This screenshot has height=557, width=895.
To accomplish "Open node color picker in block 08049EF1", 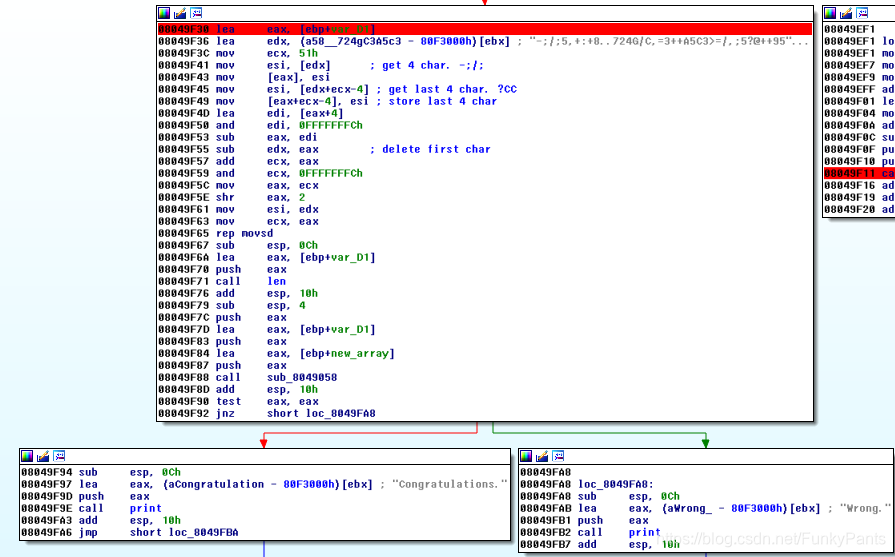I will tap(831, 13).
